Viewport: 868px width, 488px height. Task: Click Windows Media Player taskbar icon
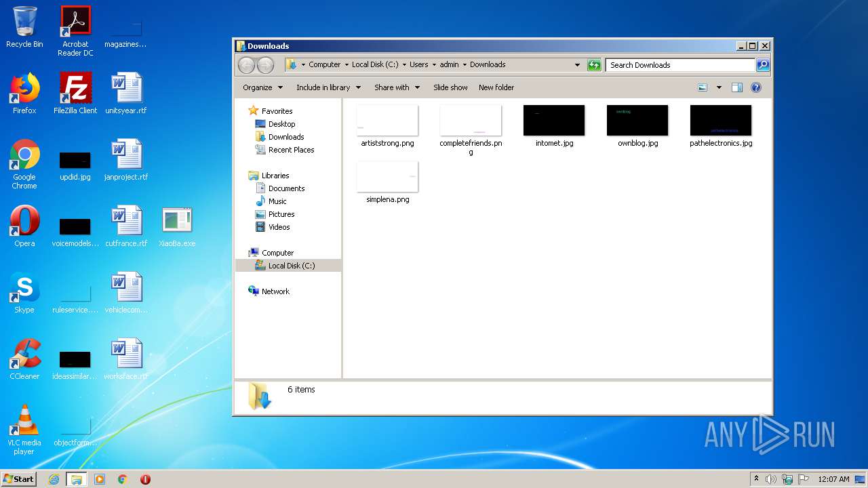(100, 479)
